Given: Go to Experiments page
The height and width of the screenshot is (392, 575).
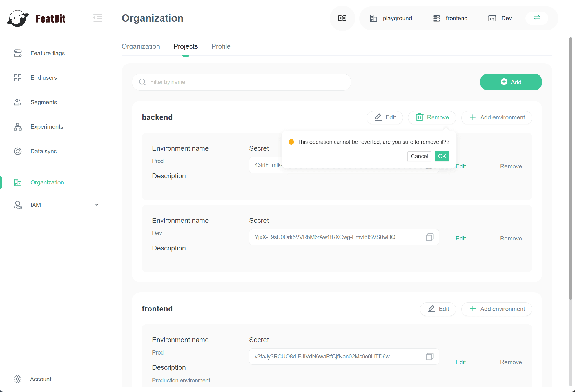Looking at the screenshot, I should pos(46,127).
